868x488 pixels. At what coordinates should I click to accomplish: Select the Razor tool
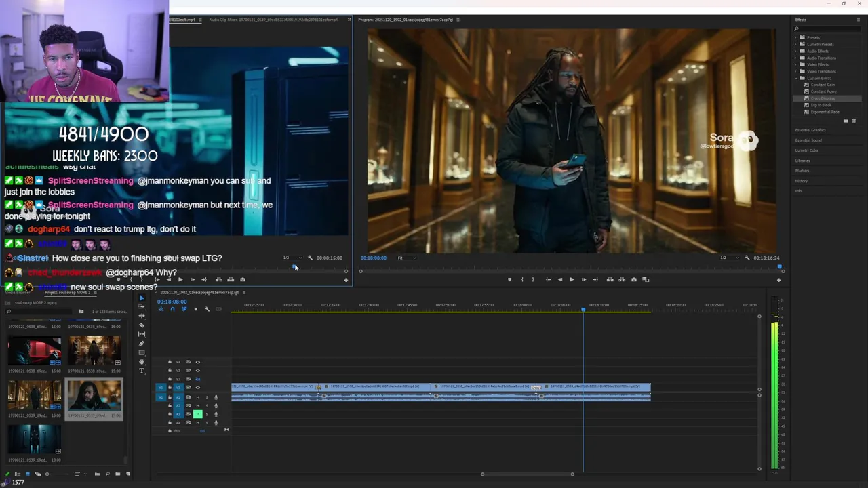(x=142, y=325)
